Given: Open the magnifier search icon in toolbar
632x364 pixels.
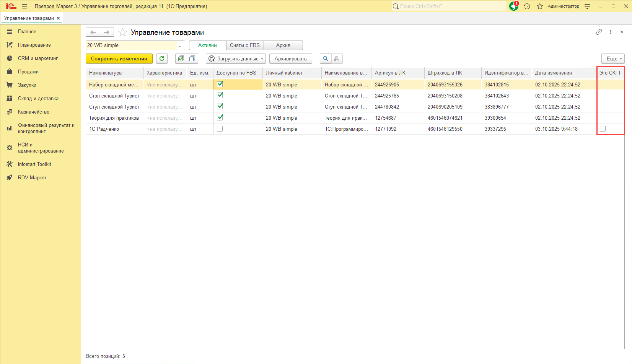Looking at the screenshot, I should coord(326,58).
